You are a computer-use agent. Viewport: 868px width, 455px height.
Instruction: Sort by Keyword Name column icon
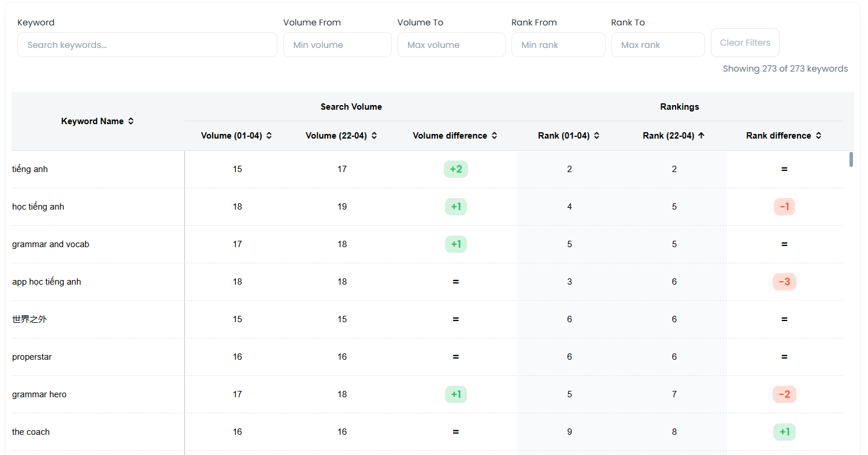(131, 121)
